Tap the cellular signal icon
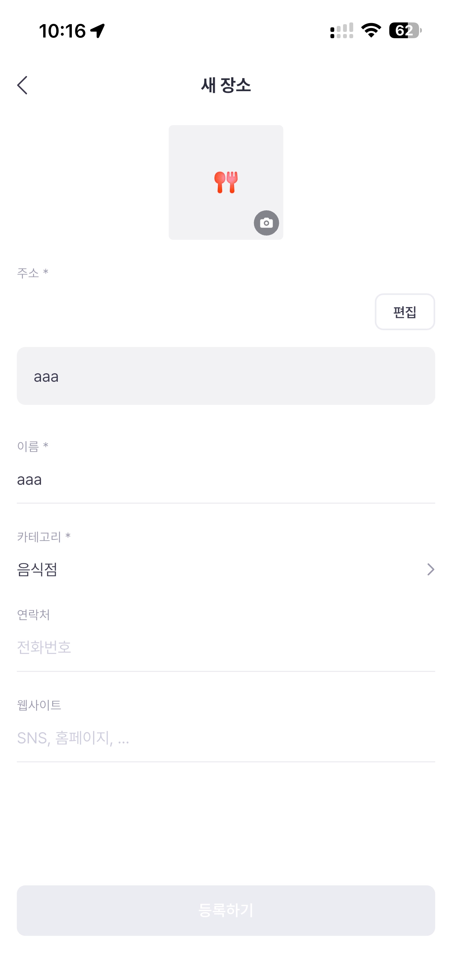Screen dimensions: 452x980 341,31
